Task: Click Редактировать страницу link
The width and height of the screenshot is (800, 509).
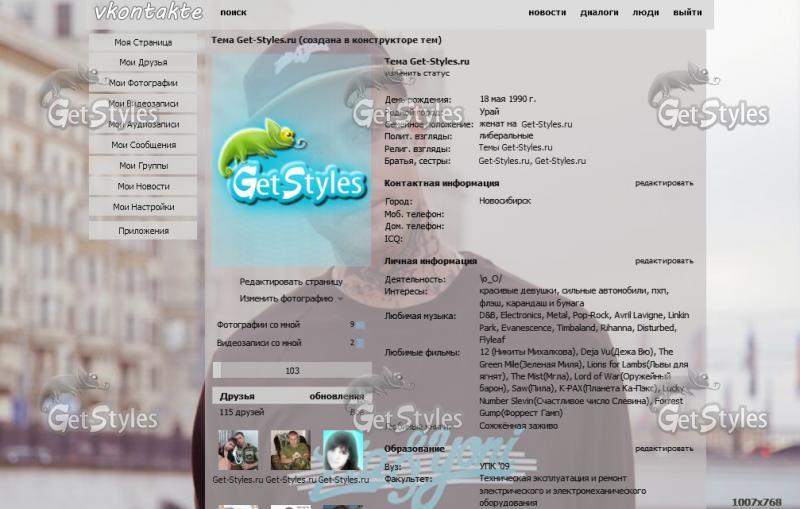Action: 291,282
